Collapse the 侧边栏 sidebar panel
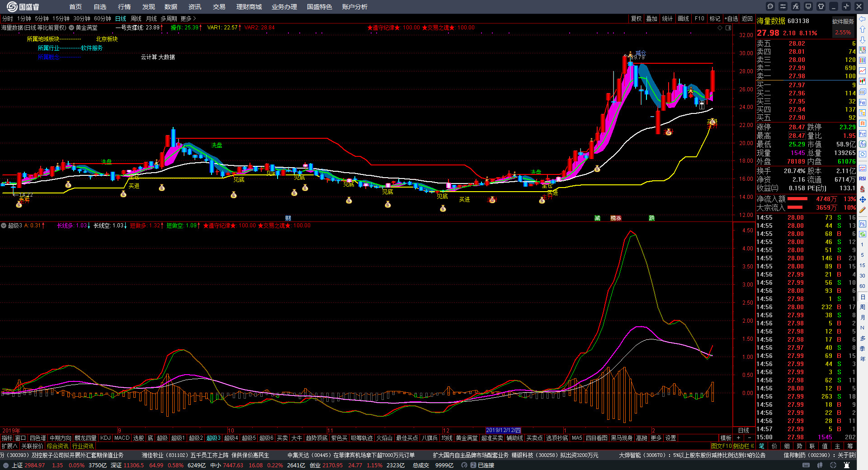Viewport: 868px width, 470px height. pos(744,446)
